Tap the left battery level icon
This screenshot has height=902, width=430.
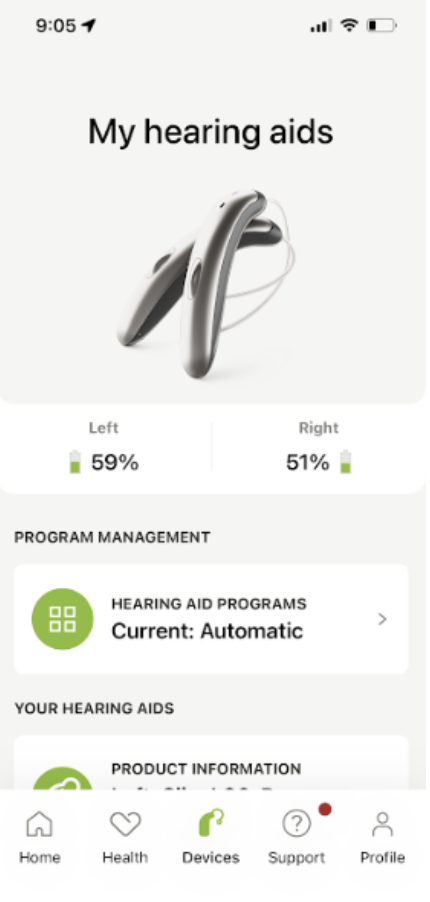pos(75,462)
